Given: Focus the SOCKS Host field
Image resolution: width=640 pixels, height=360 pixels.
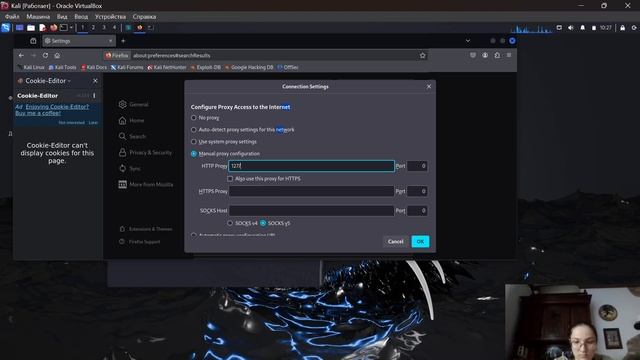Looking at the screenshot, I should click(x=311, y=211).
